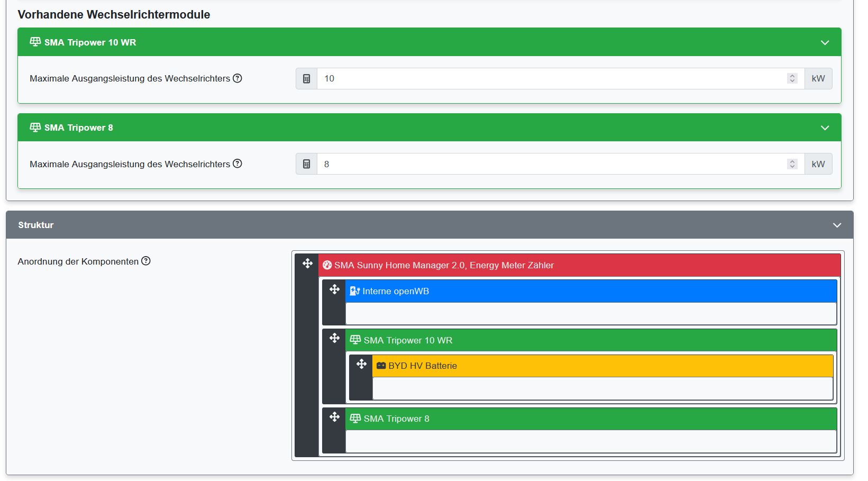Click the move handle of BYD HV Batterie

pos(361,365)
